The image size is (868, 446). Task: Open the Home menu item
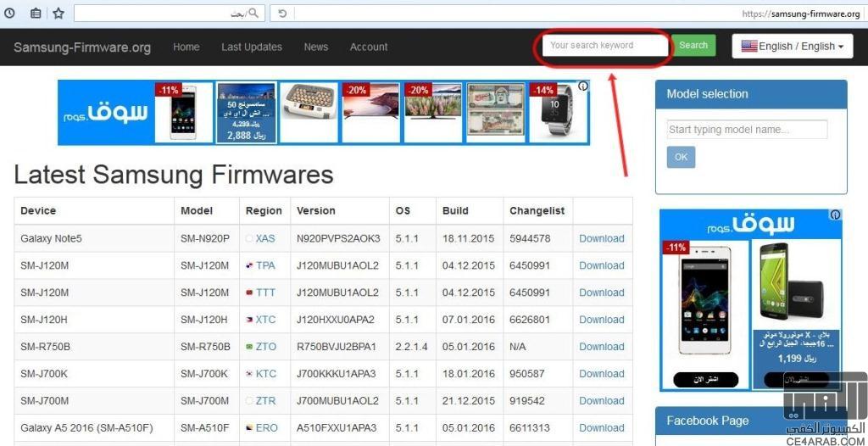point(186,47)
